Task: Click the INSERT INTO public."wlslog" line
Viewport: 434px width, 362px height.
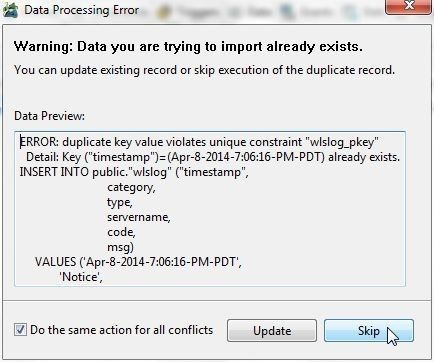Action: 134,172
